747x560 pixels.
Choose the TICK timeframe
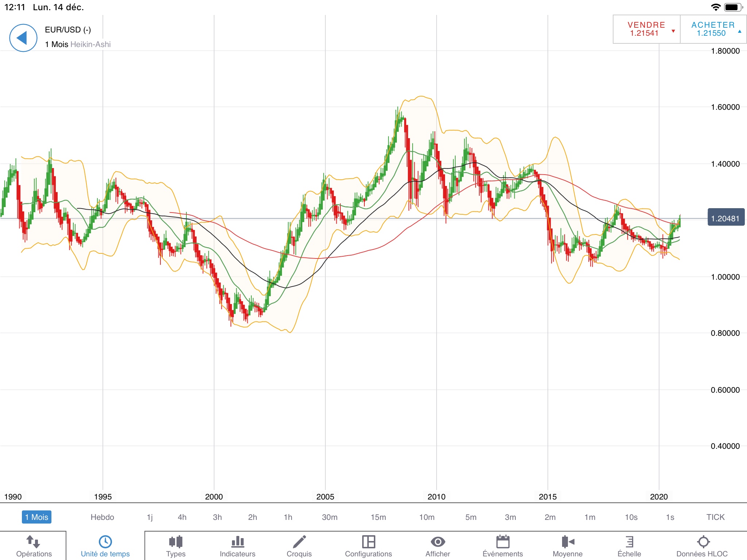click(x=715, y=517)
